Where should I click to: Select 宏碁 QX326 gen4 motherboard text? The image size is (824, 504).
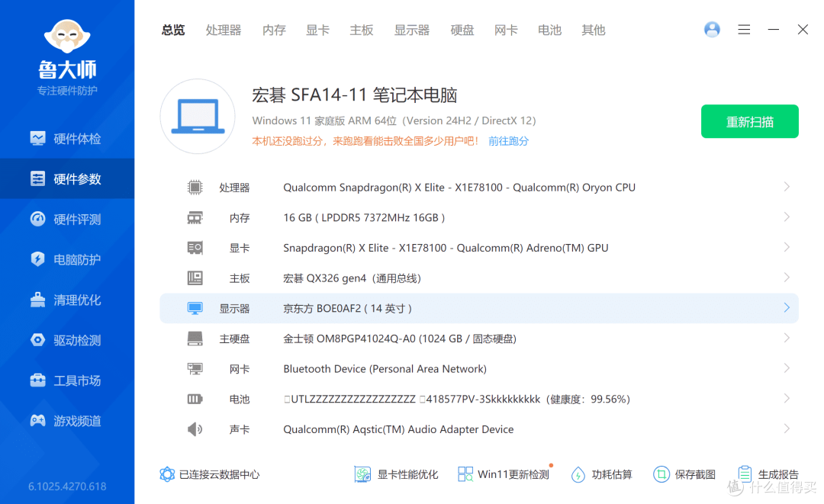click(x=352, y=278)
